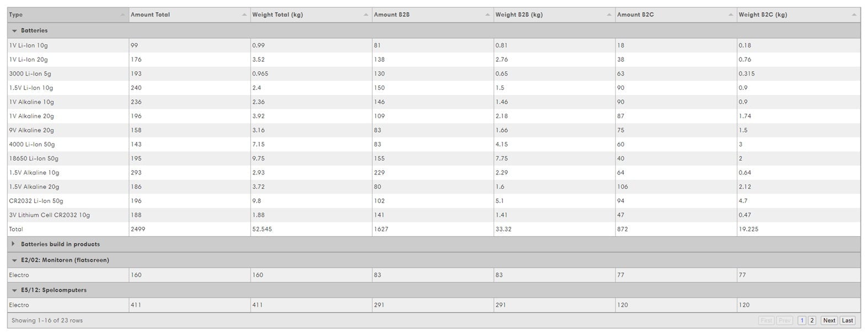
Task: Sort using the Amount B2B arrow icon
Action: coord(487,15)
